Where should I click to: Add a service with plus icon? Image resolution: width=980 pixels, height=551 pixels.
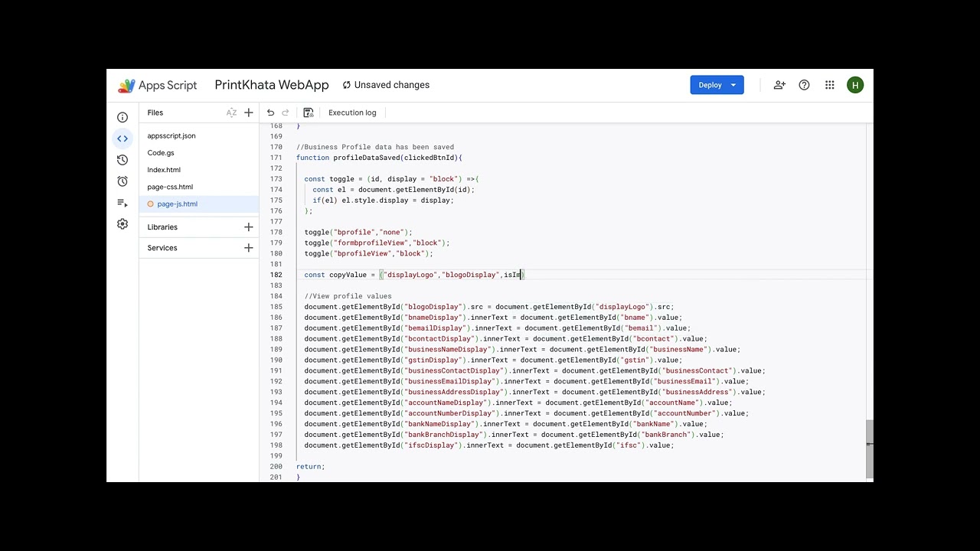click(248, 248)
